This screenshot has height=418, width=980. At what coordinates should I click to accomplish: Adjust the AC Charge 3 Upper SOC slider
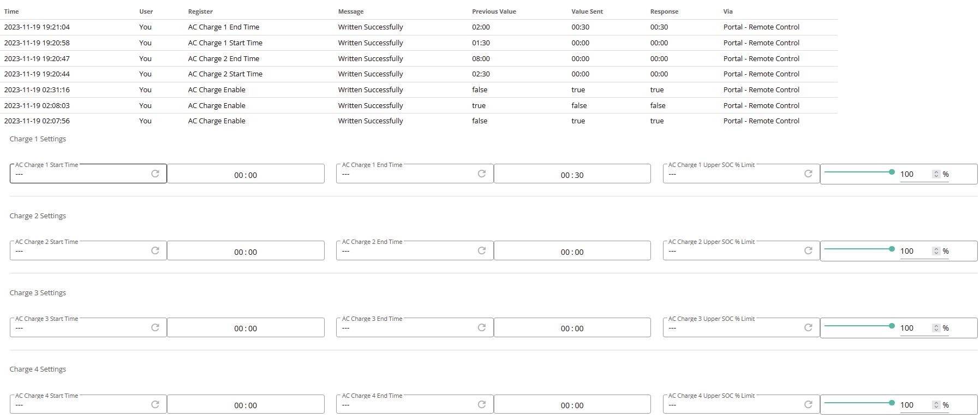click(x=859, y=326)
